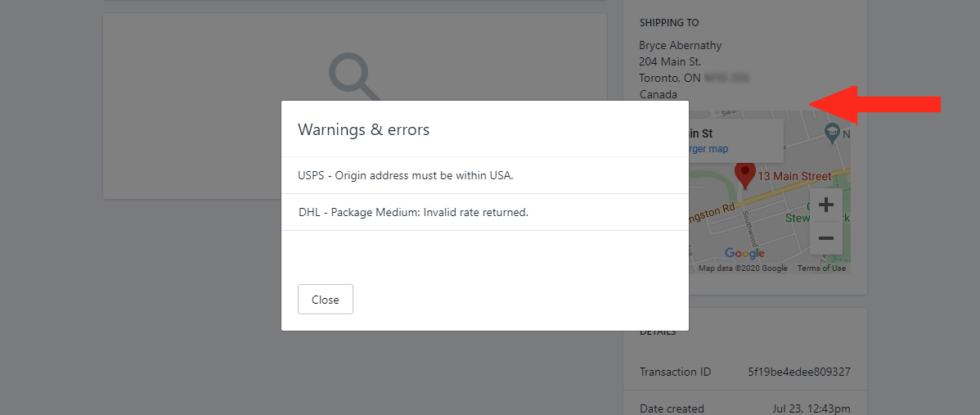The height and width of the screenshot is (415, 980).
Task: Click the graduation cap school marker
Action: click(x=831, y=132)
